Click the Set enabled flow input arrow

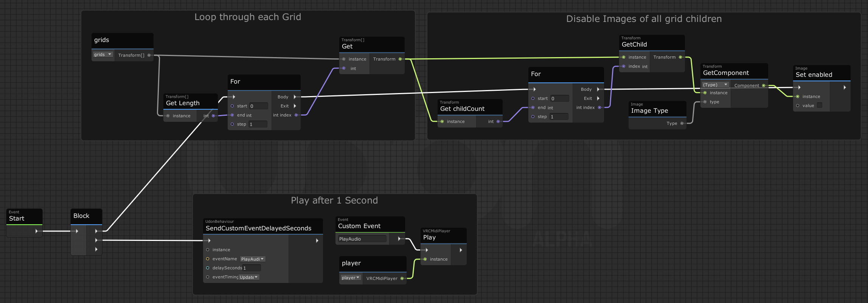pos(799,87)
